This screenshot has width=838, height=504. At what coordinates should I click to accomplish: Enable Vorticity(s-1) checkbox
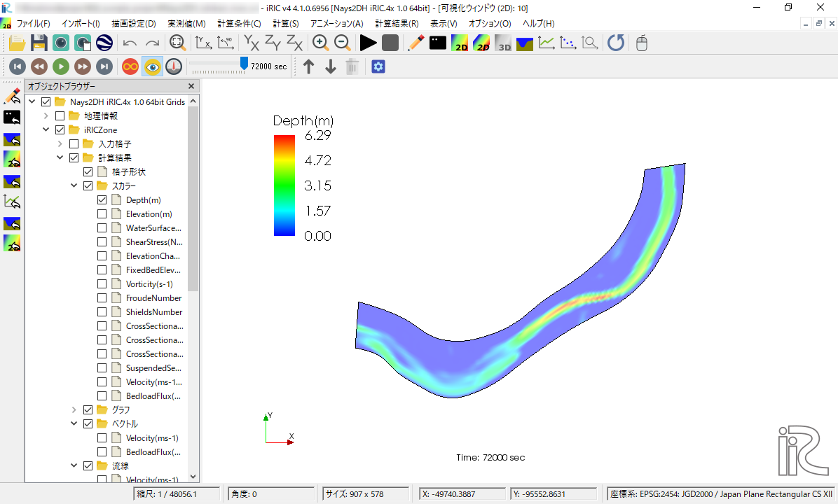(102, 284)
